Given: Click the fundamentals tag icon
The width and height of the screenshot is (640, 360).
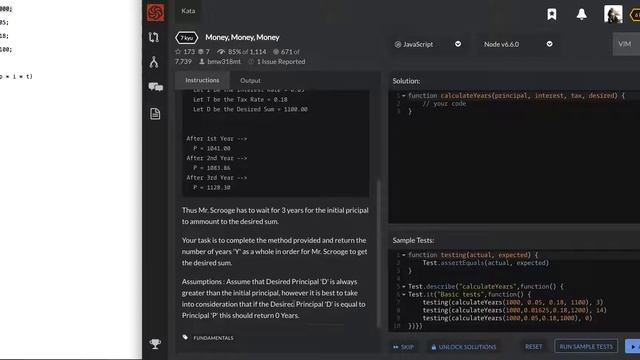Looking at the screenshot, I should (x=185, y=338).
